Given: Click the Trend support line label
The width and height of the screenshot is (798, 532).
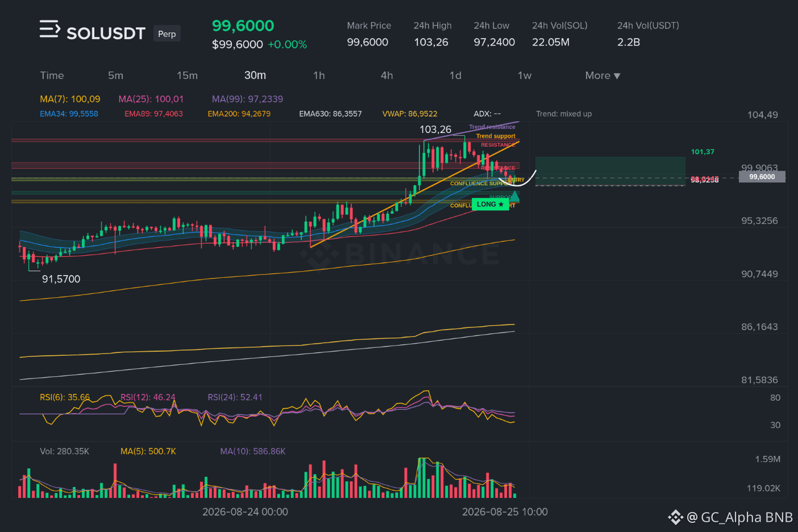Looking at the screenshot, I should (496, 136).
